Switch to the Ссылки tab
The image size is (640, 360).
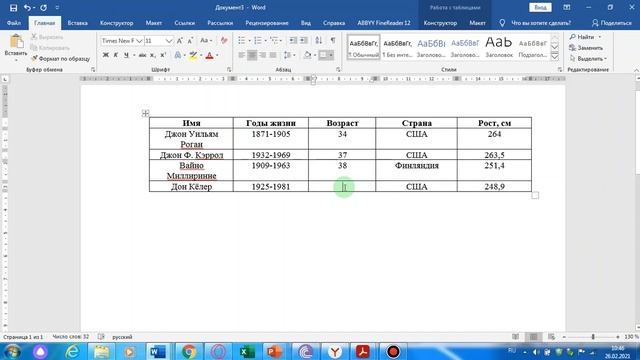click(x=184, y=23)
